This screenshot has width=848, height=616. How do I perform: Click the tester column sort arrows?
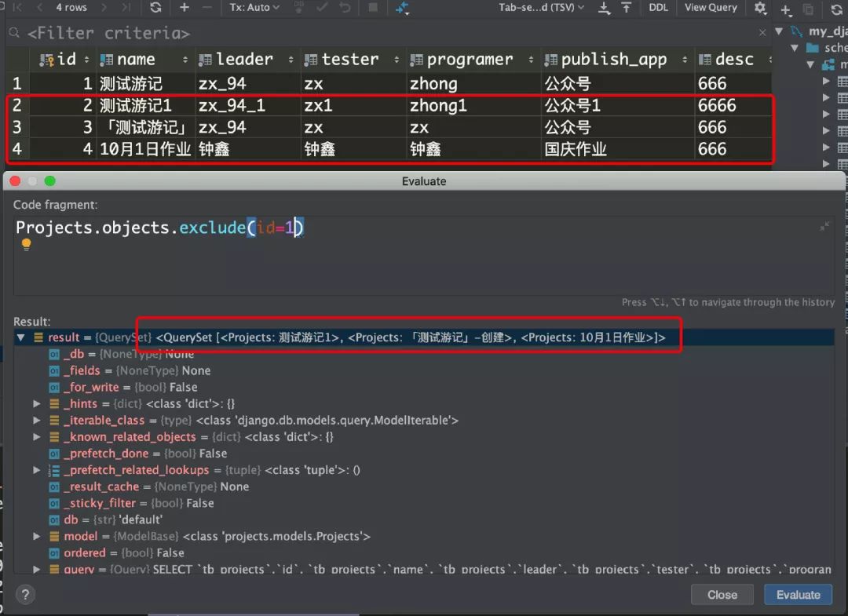397,60
